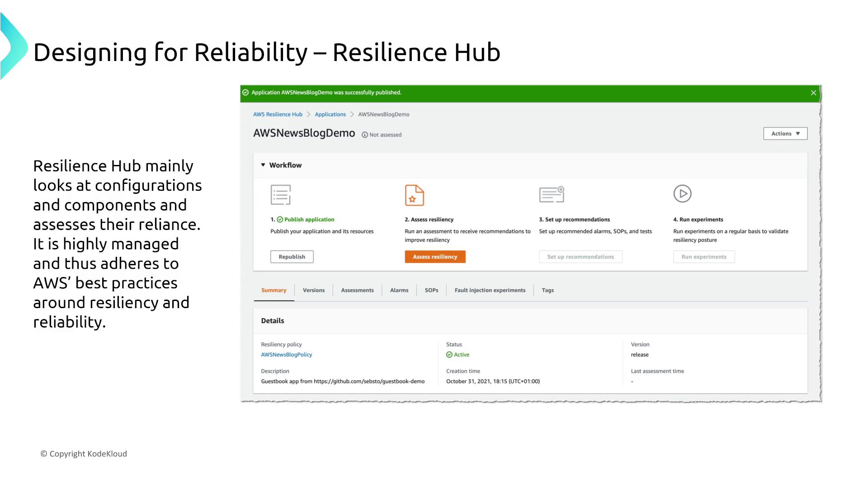
Task: Click the Not assessed info icon
Action: pyautogui.click(x=365, y=135)
